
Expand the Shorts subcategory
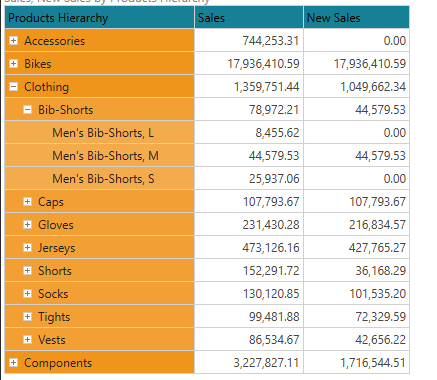[x=27, y=271]
